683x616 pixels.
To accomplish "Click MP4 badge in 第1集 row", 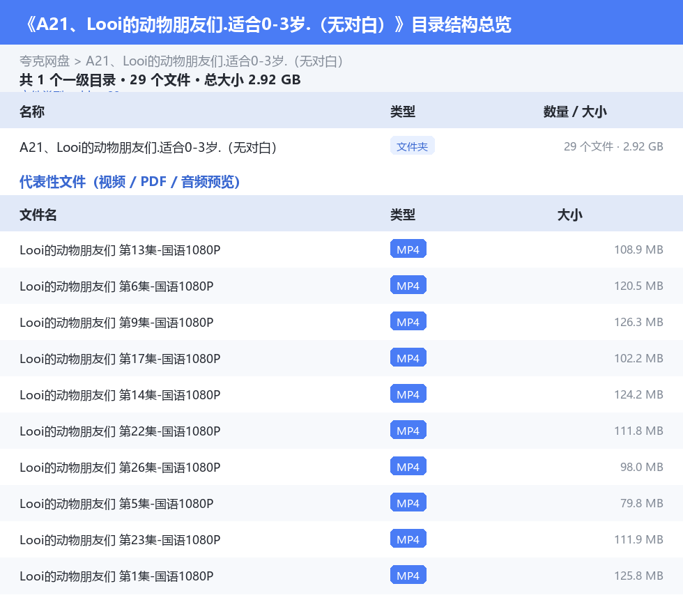I will click(408, 574).
